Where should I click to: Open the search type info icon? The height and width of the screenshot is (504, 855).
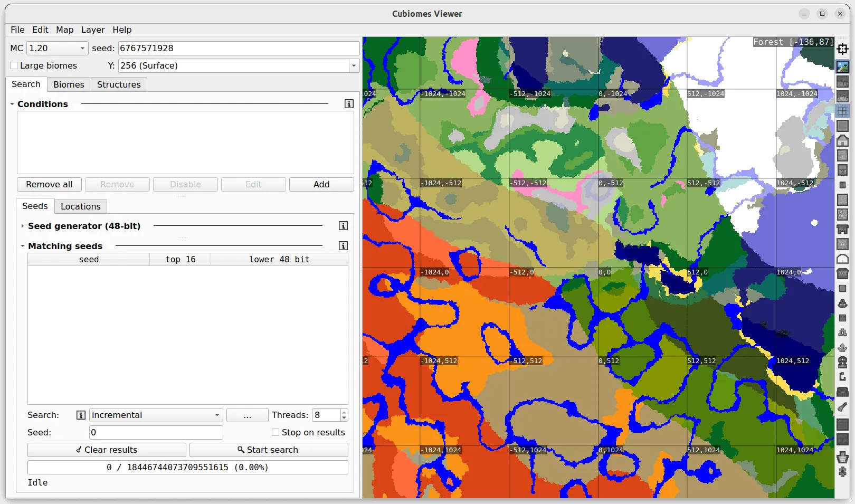coord(81,415)
